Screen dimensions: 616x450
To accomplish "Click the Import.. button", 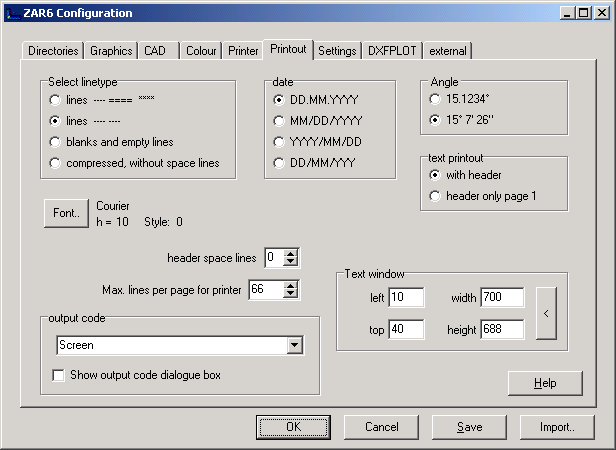I will pyautogui.click(x=557, y=427).
